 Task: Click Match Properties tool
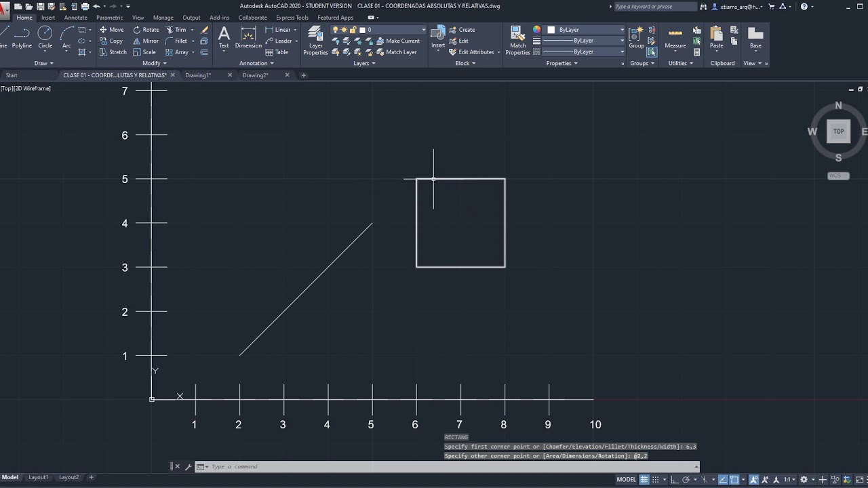[x=517, y=41]
